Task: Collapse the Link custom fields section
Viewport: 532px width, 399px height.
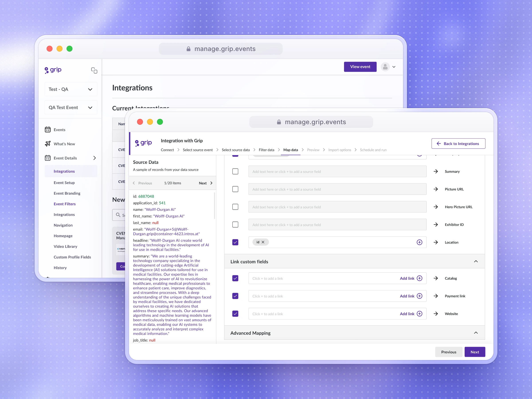Action: point(476,261)
